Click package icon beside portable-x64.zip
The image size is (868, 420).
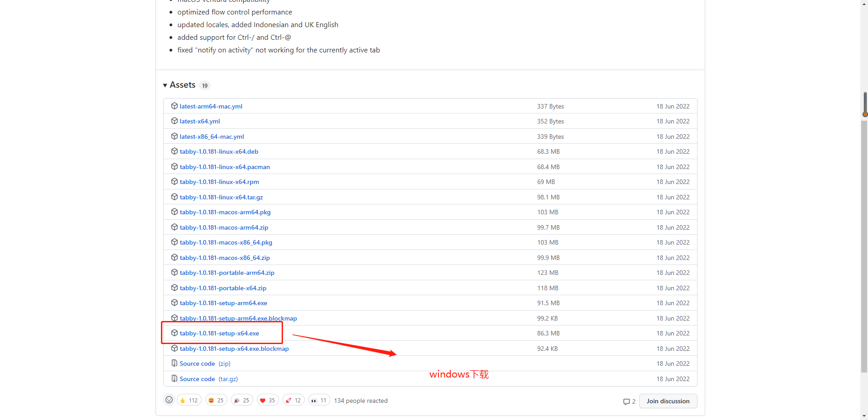pos(175,288)
